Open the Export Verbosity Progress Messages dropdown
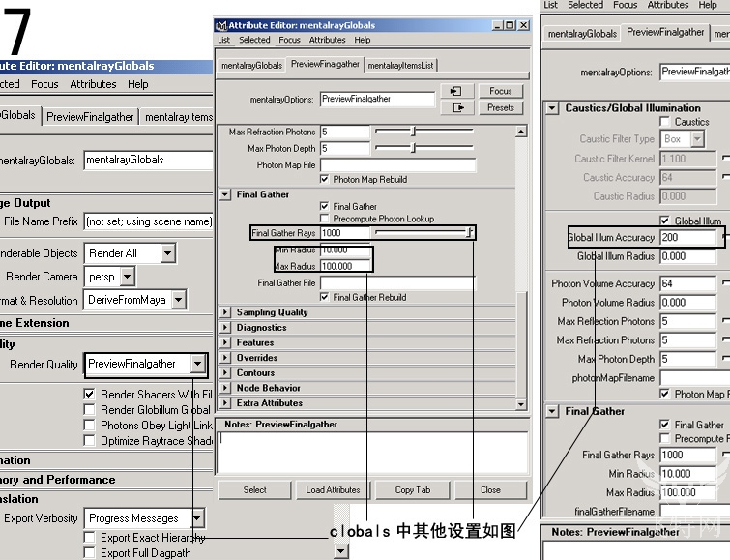 pyautogui.click(x=197, y=518)
